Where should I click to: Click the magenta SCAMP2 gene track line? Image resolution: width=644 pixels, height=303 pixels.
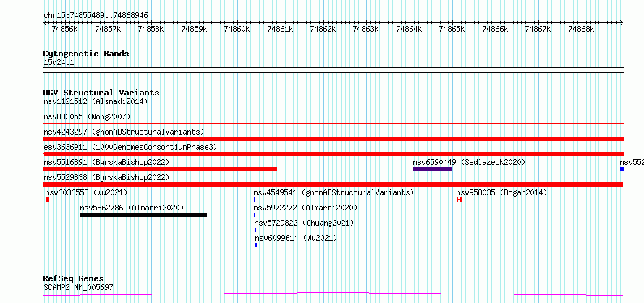pyautogui.click(x=334, y=294)
